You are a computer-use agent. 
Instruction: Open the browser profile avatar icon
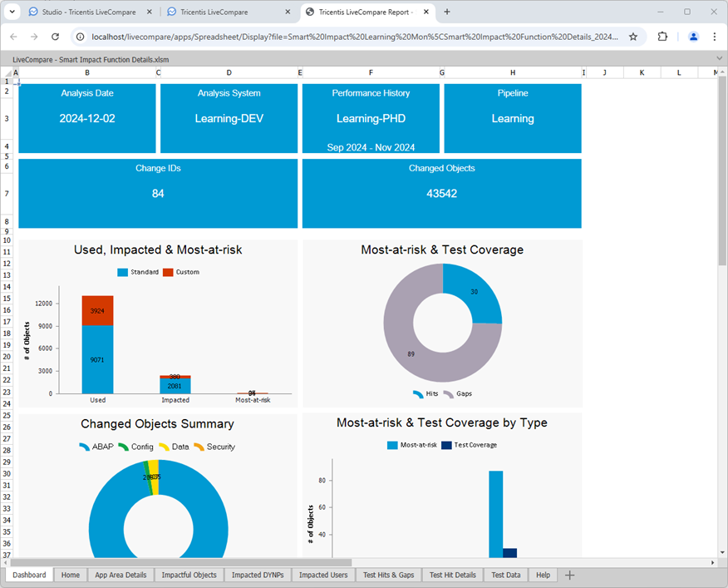[x=694, y=37]
